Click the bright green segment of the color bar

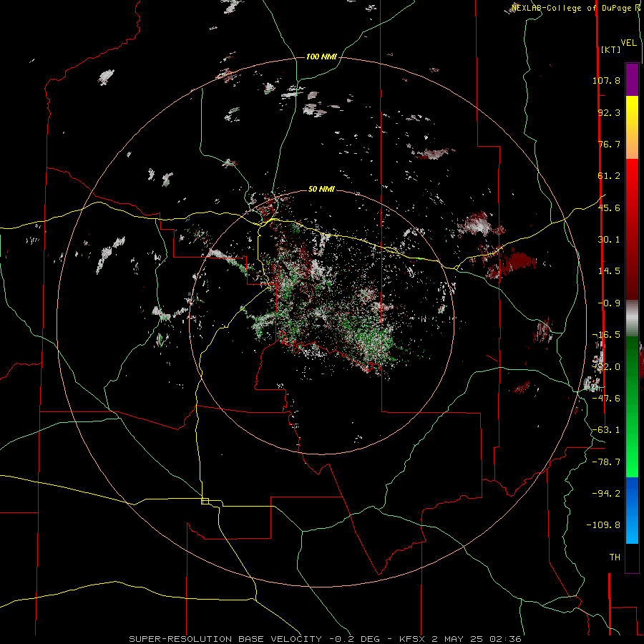pyautogui.click(x=632, y=406)
